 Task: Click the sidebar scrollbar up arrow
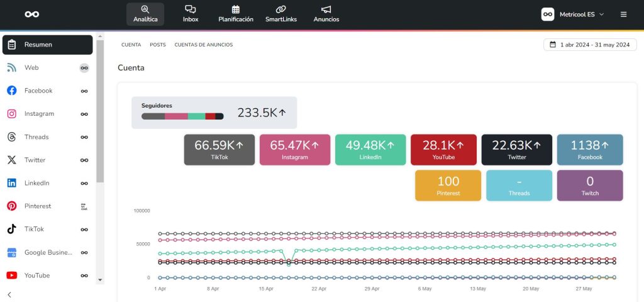click(x=100, y=36)
